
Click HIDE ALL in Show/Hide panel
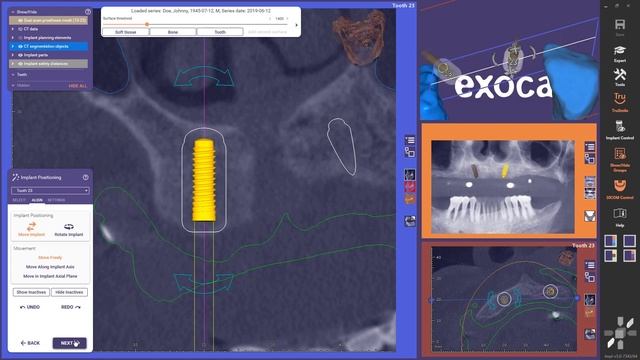pos(78,86)
